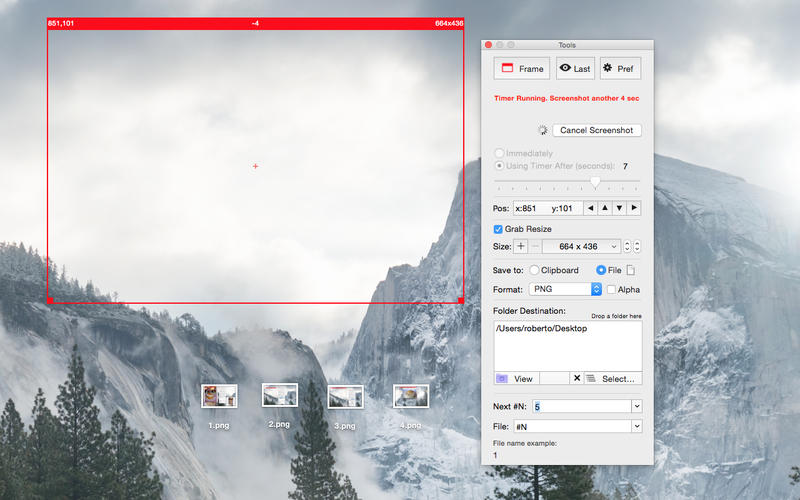Image resolution: width=800 pixels, height=500 pixels.
Task: Open Pref settings with gear icon
Action: point(620,68)
